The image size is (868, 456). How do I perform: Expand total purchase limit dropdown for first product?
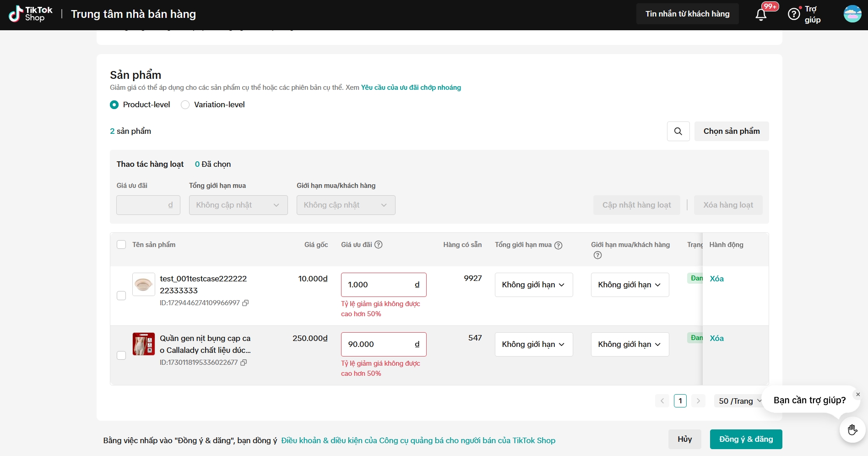pos(533,285)
